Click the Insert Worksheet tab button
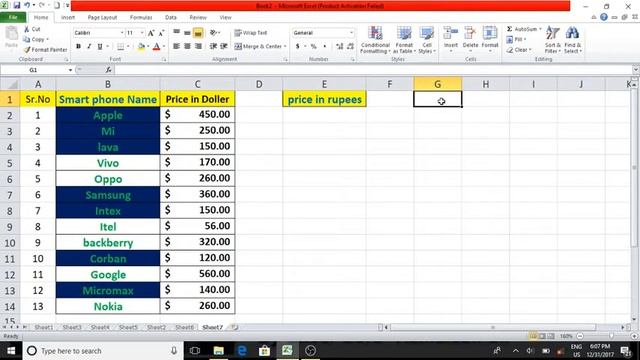The height and width of the screenshot is (360, 640). point(235,327)
